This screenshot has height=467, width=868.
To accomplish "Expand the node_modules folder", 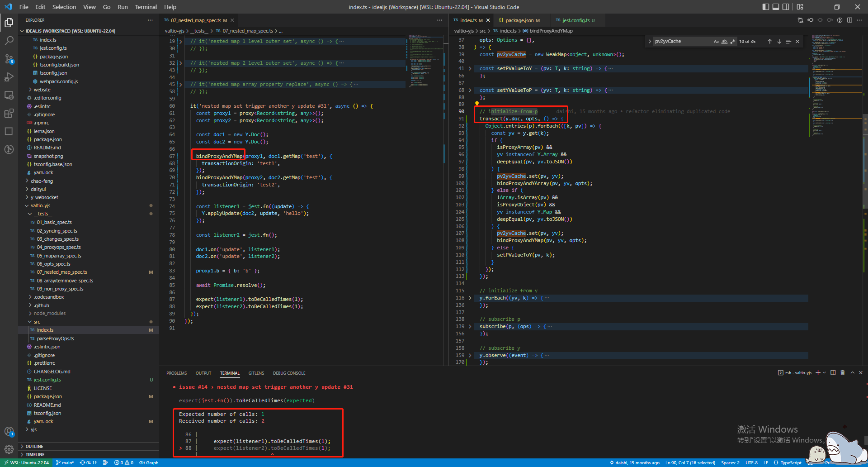I will coord(49,313).
